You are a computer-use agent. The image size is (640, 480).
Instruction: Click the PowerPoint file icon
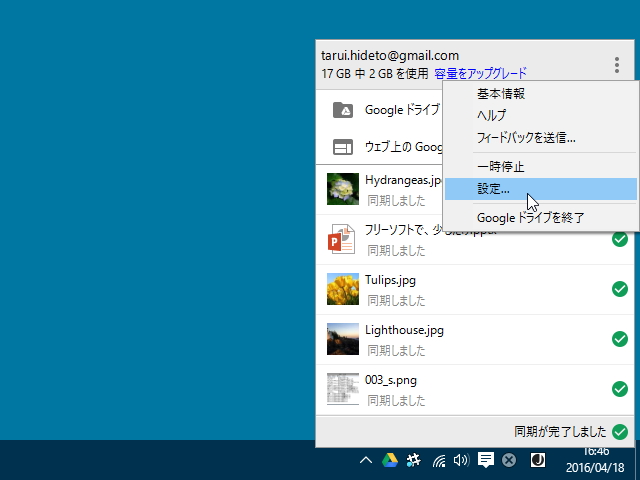pos(341,239)
